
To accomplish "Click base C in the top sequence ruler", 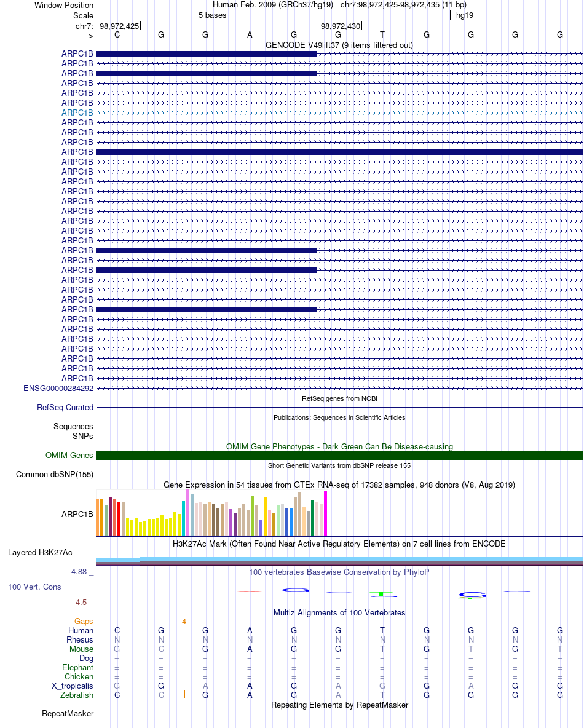I will 117,35.
